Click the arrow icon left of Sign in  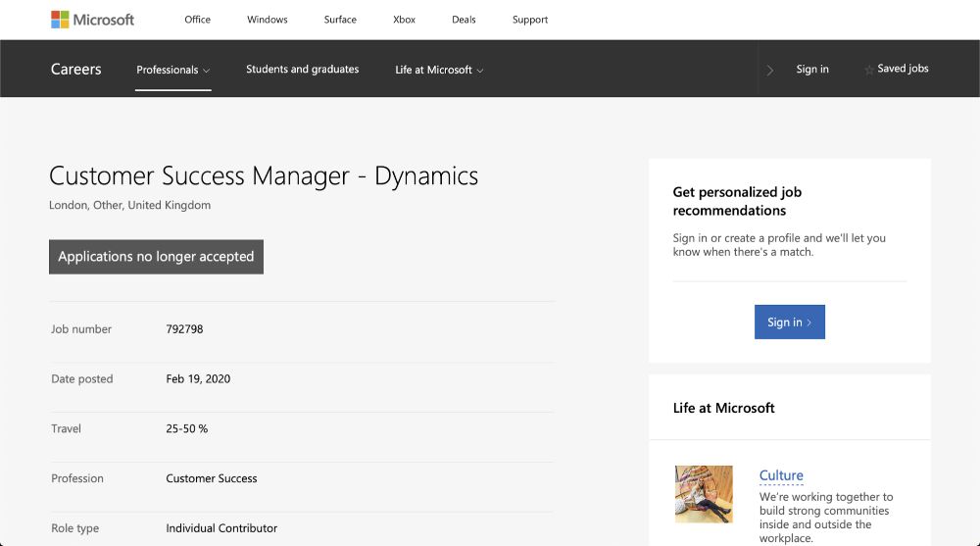click(x=770, y=70)
